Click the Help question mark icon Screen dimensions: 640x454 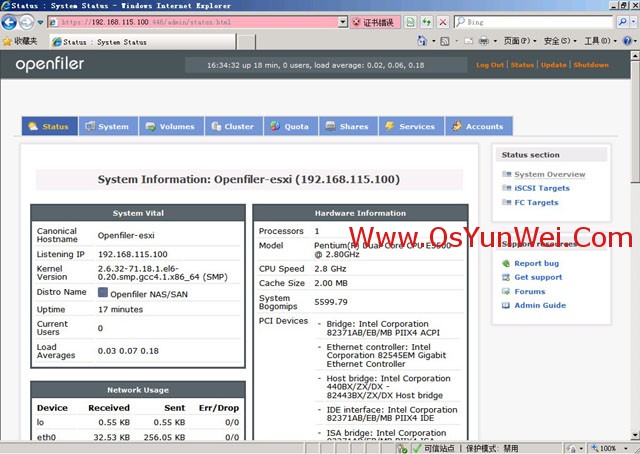(x=627, y=41)
